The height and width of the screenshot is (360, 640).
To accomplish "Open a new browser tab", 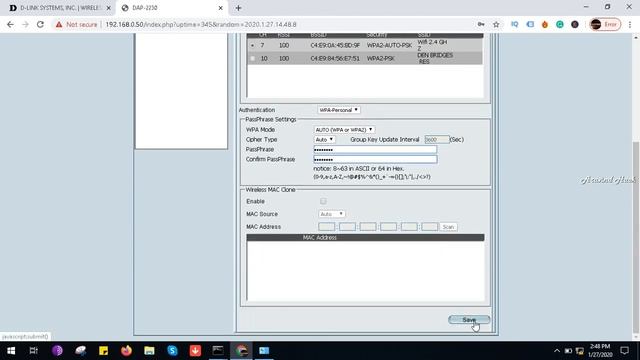I will pos(238,8).
